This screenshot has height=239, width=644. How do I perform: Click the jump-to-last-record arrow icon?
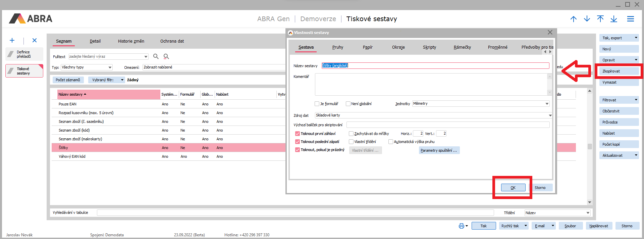point(613,19)
